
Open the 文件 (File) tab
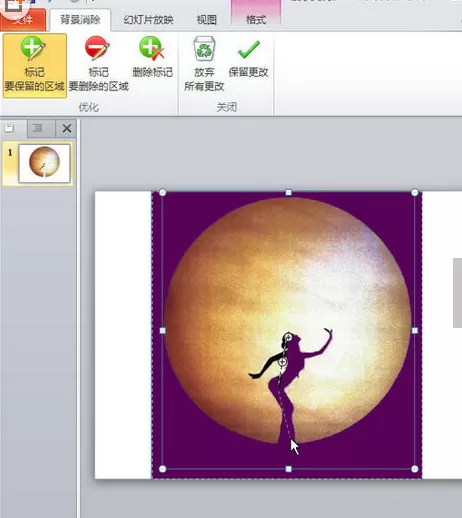click(23, 20)
